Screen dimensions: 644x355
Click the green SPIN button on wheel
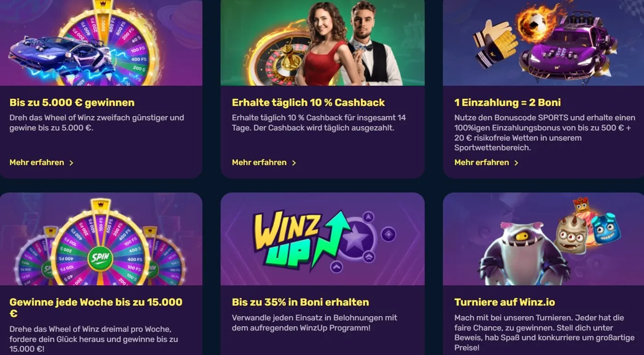tap(100, 258)
